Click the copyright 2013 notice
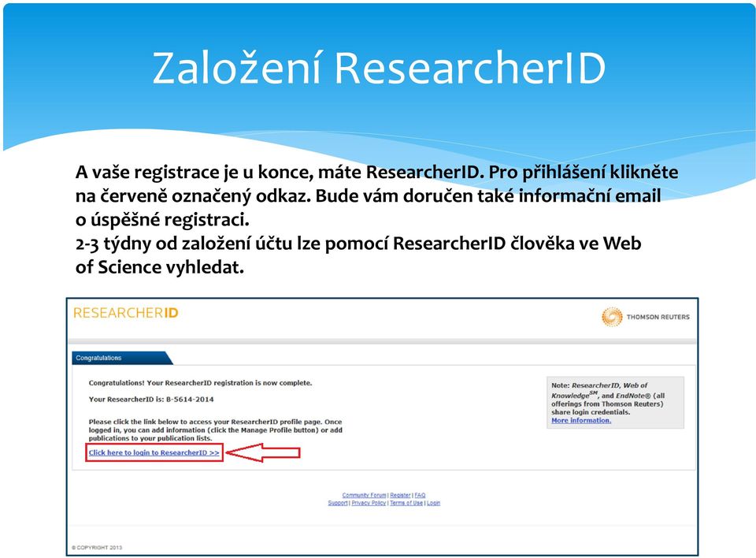Image resolution: width=756 pixels, height=558 pixels. tap(97, 548)
